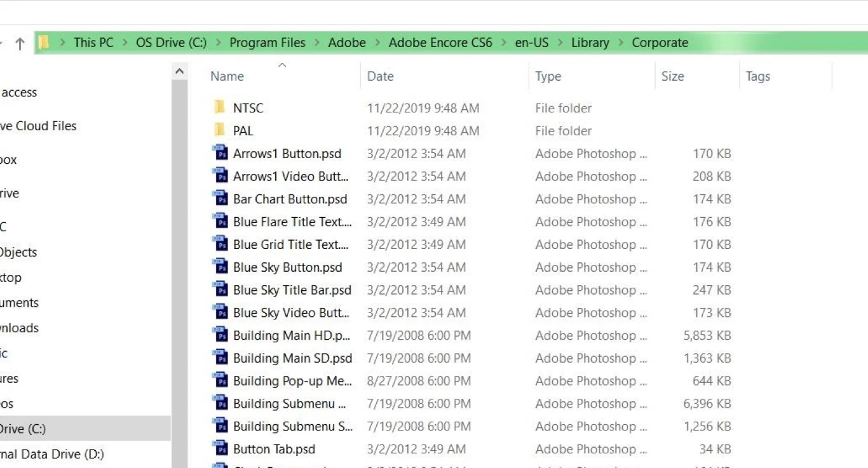Navigate to OS Drive (C:) breadcrumb
Image resolution: width=868 pixels, height=468 pixels.
tap(172, 43)
